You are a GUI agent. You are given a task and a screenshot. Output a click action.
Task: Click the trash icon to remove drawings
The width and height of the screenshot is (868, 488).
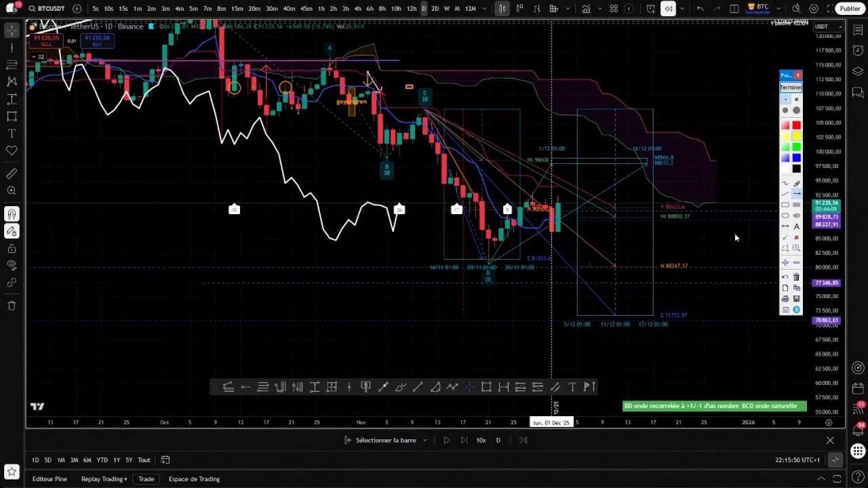click(x=11, y=306)
